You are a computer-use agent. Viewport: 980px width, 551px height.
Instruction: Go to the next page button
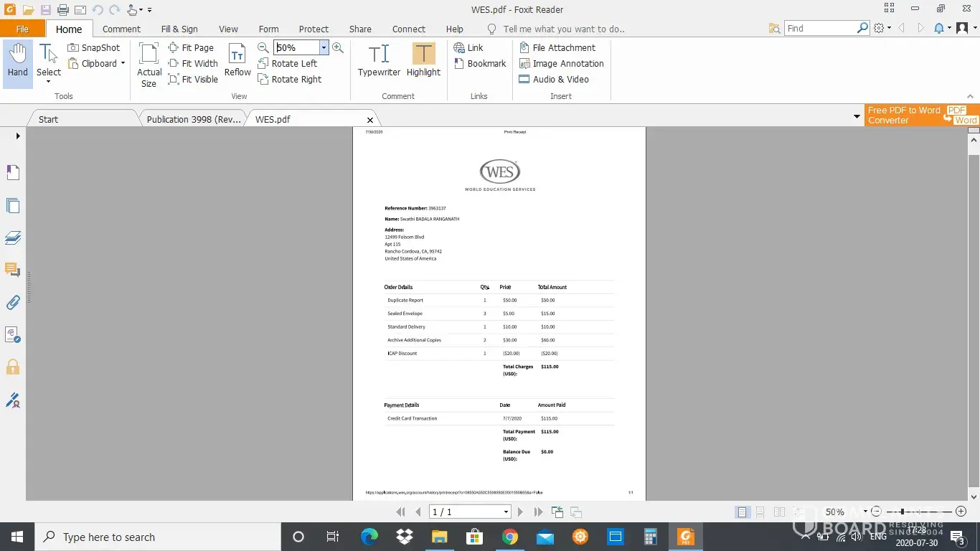[x=521, y=512]
